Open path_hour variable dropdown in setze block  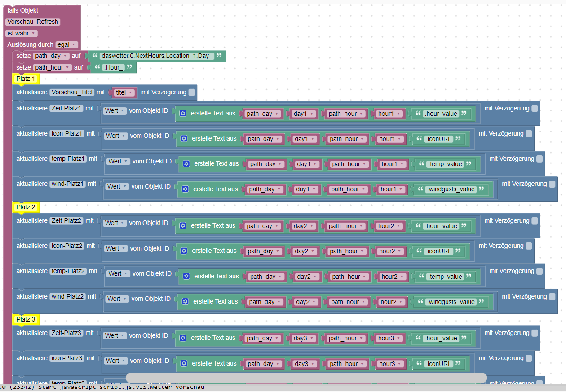[53, 67]
